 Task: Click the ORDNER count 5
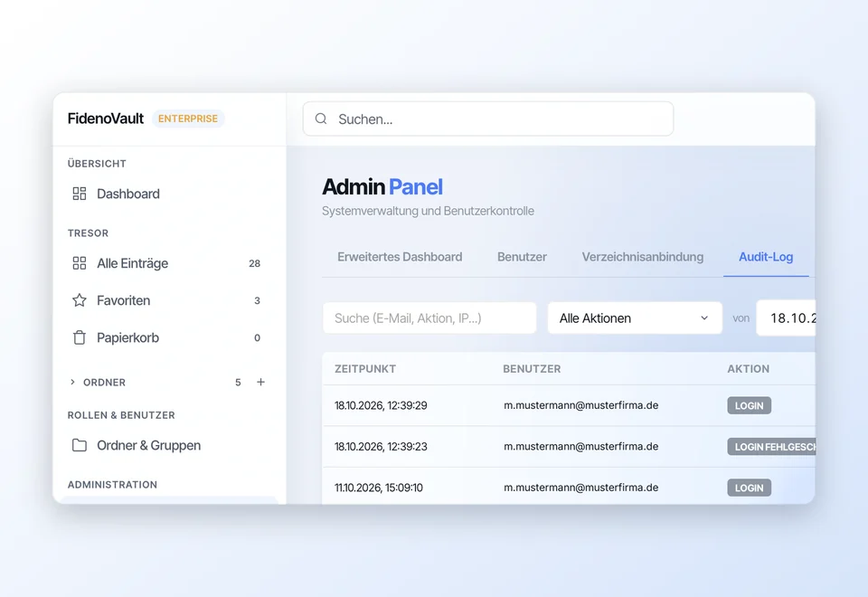tap(238, 382)
